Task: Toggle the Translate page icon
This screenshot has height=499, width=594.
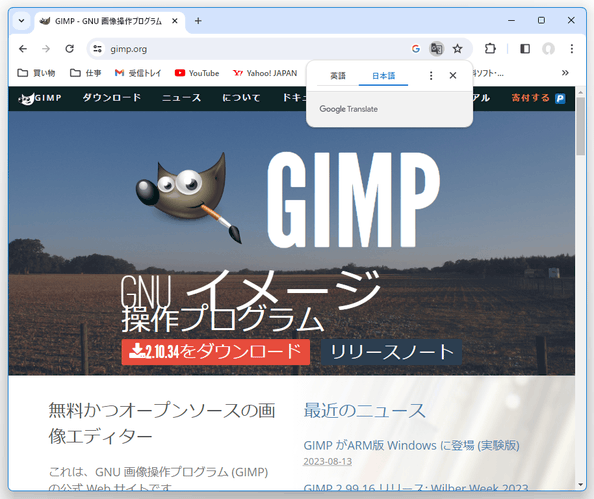Action: (436, 49)
